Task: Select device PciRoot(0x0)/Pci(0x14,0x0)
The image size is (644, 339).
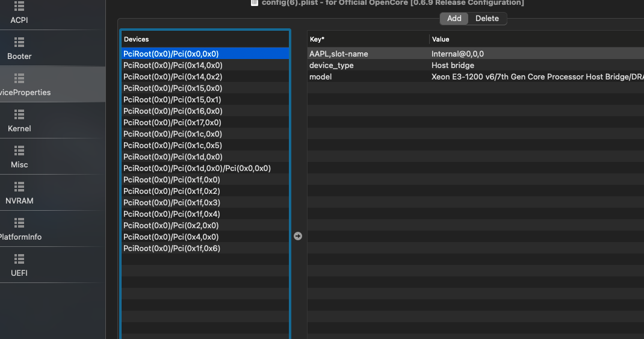Action: [x=173, y=65]
